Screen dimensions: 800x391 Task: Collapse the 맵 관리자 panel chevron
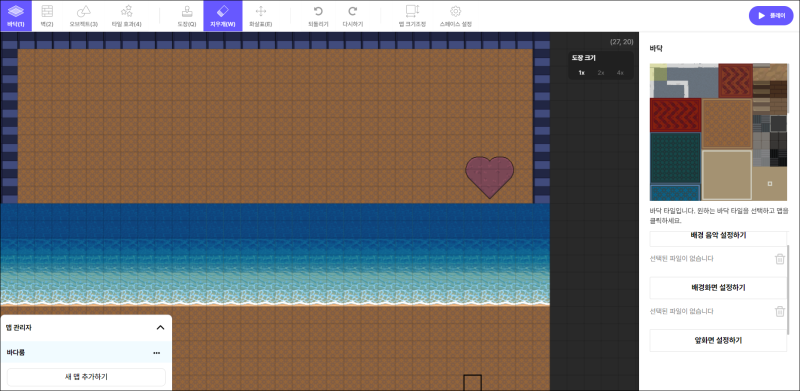[x=160, y=327]
